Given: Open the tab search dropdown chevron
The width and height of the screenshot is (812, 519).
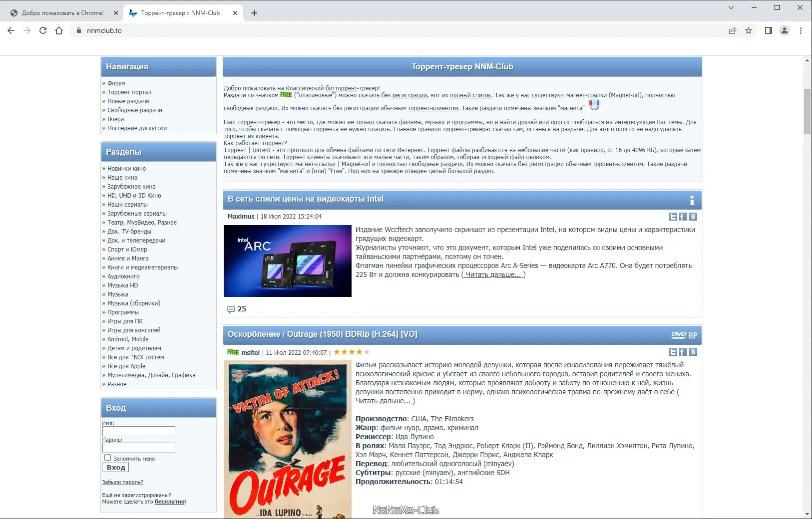Looking at the screenshot, I should pyautogui.click(x=731, y=7).
